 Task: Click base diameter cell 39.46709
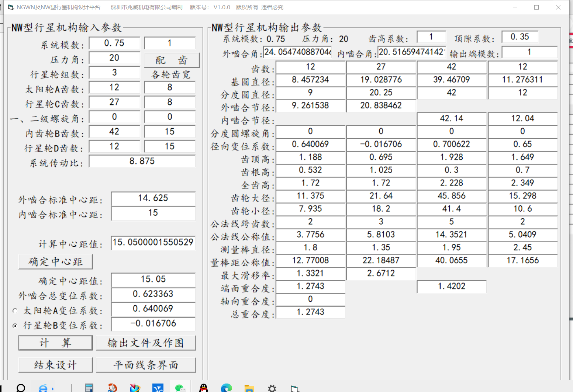452,80
